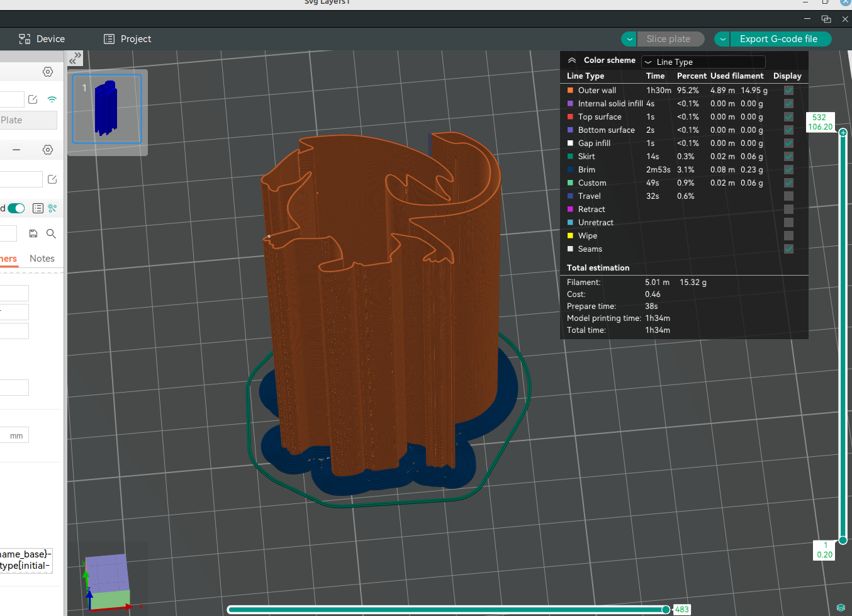852x616 pixels.
Task: Click the restore window icon in title bar
Action: coord(826,20)
